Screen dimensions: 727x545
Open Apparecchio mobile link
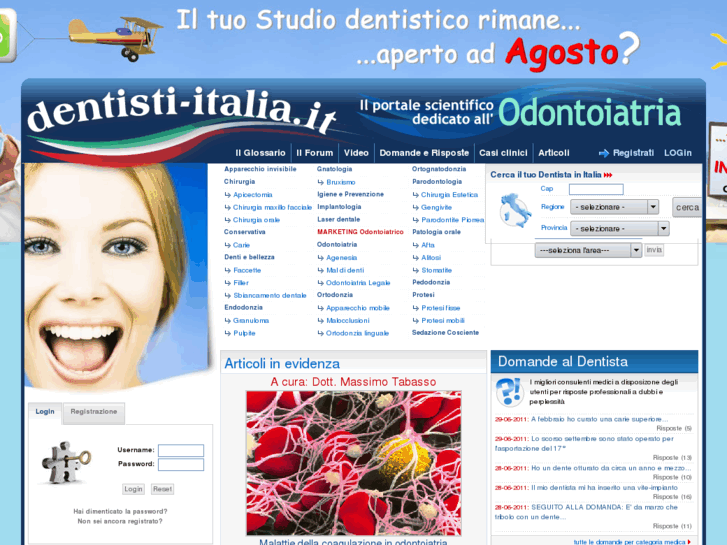[357, 308]
